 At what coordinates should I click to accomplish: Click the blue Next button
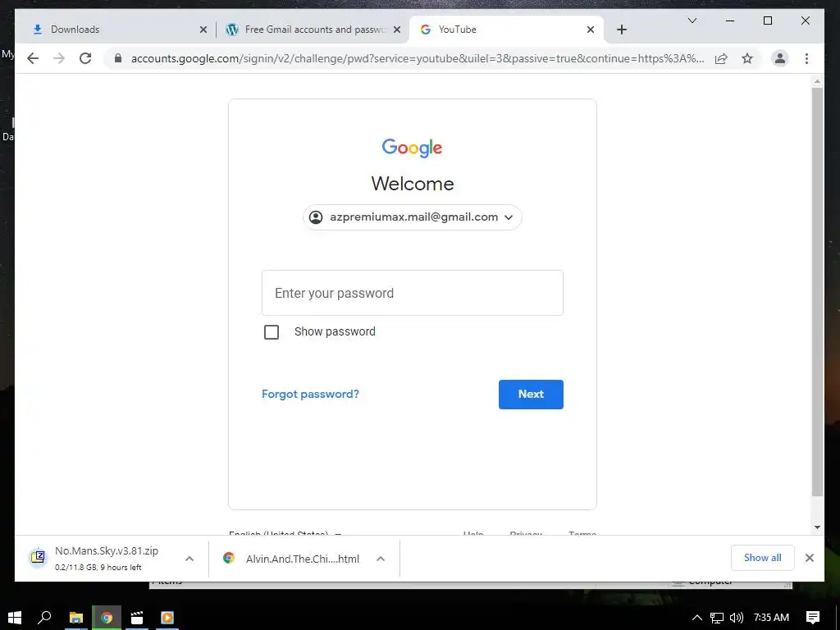531,395
